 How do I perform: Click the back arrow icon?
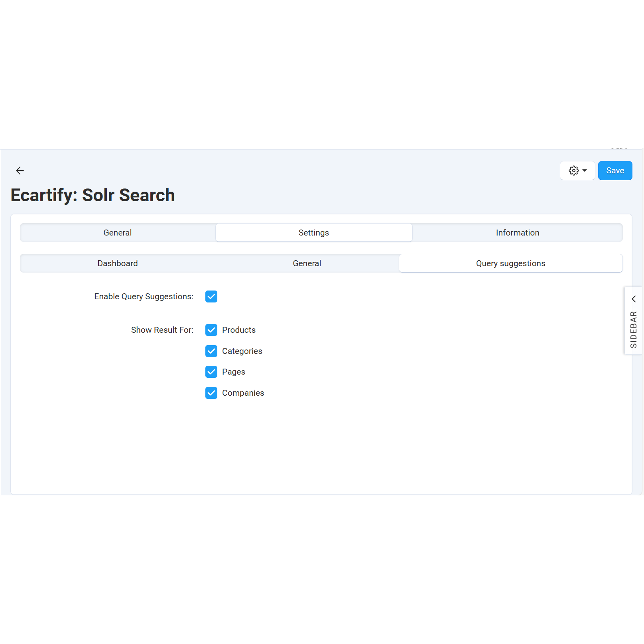click(x=20, y=171)
